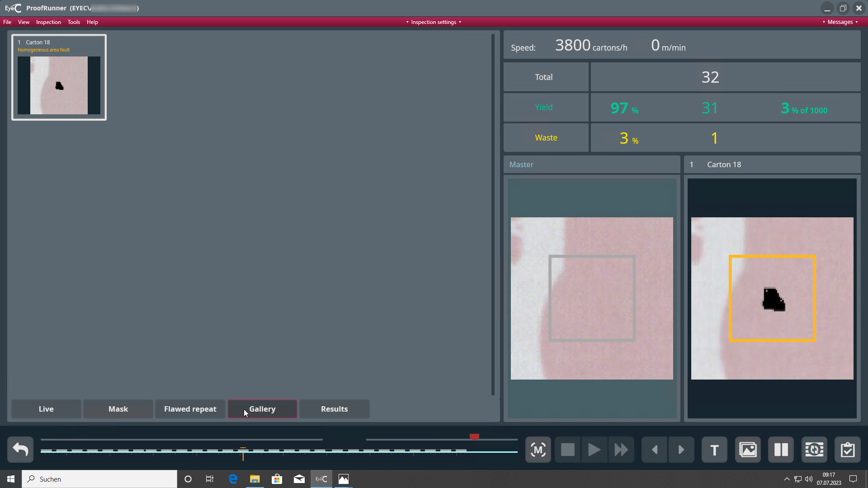Open the Inspection menu

48,22
